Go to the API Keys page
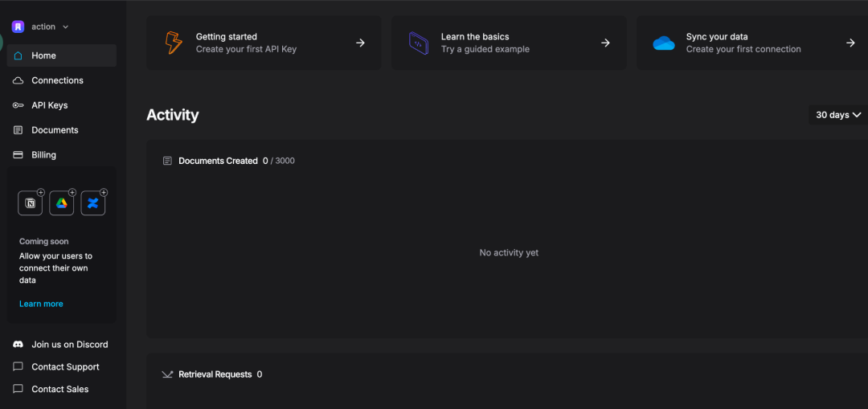This screenshot has width=868, height=409. [49, 105]
